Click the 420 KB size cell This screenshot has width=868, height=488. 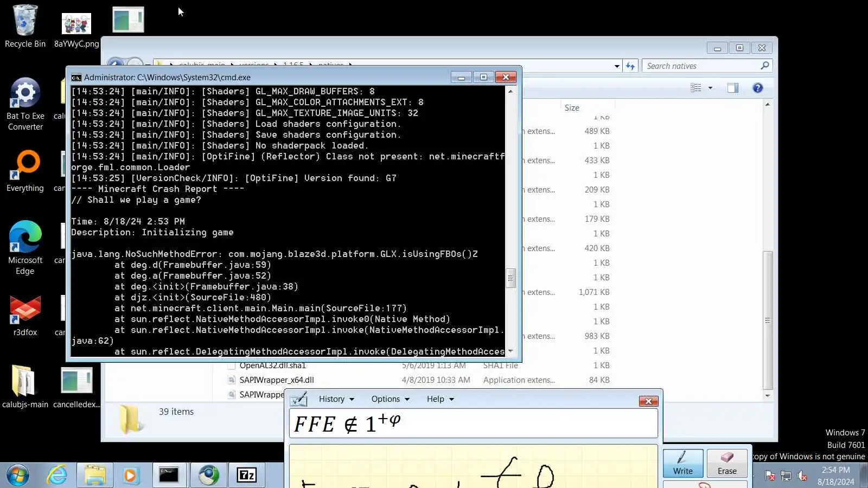click(597, 248)
